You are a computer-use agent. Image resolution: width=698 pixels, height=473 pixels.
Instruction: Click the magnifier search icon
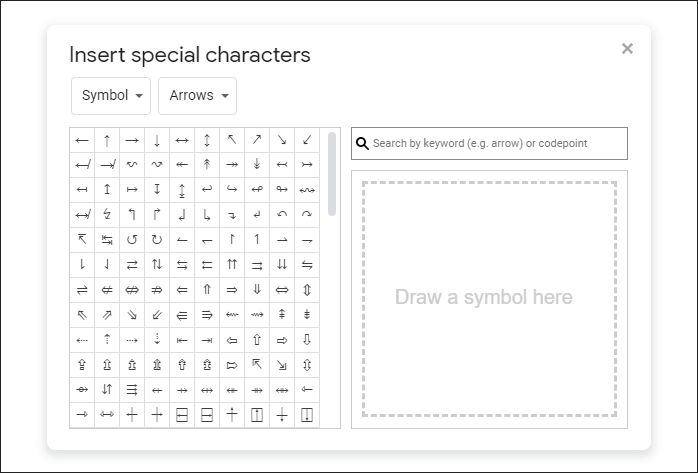[362, 144]
